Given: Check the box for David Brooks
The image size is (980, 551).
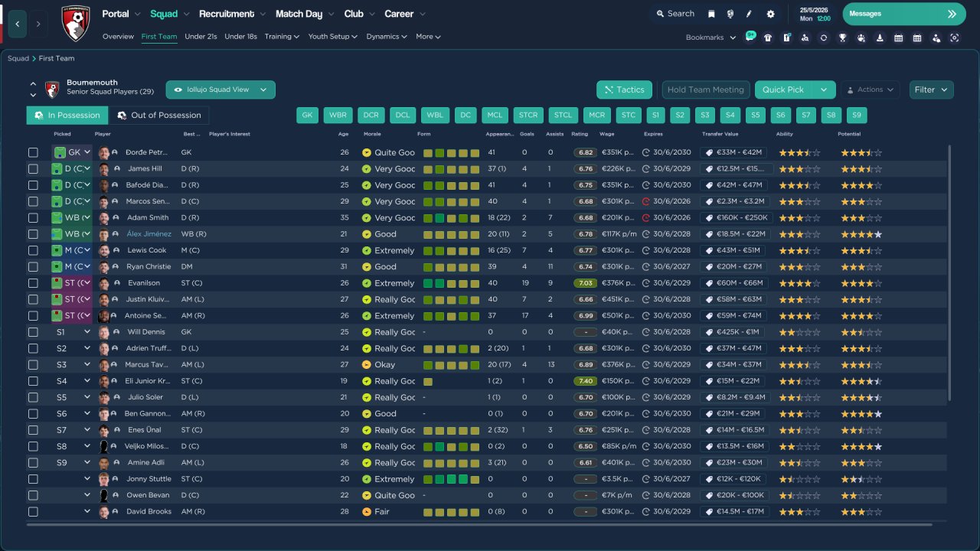Looking at the screenshot, I should coord(33,512).
